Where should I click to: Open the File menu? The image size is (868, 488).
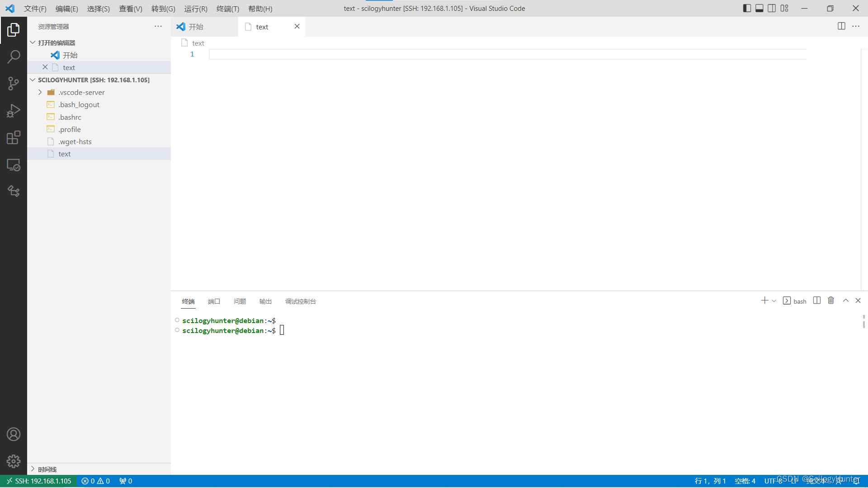point(35,9)
